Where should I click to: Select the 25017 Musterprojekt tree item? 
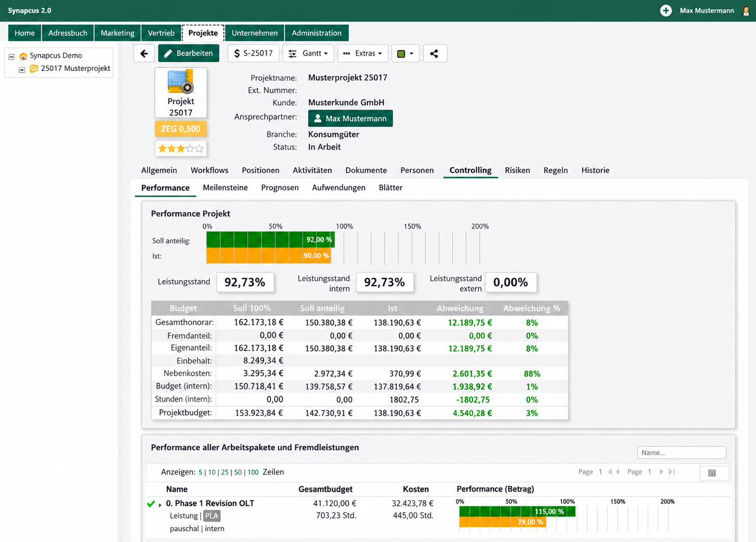[76, 68]
